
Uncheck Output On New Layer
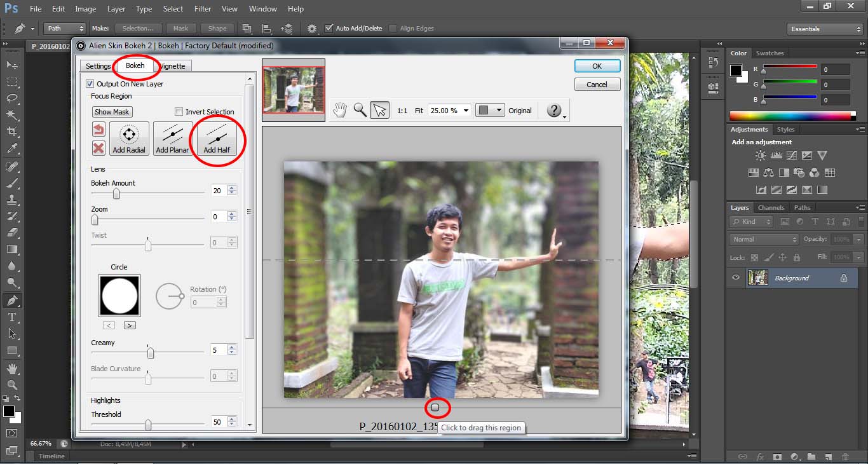[x=90, y=83]
